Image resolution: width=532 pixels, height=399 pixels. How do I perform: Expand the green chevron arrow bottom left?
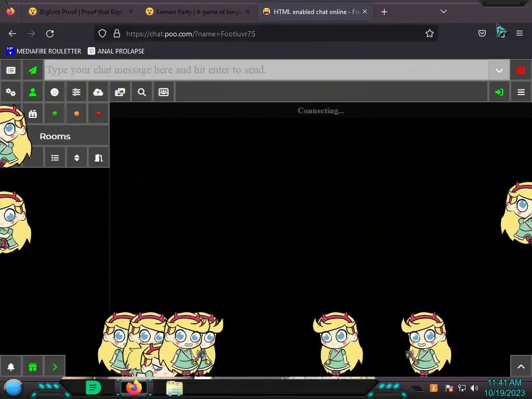pyautogui.click(x=55, y=367)
